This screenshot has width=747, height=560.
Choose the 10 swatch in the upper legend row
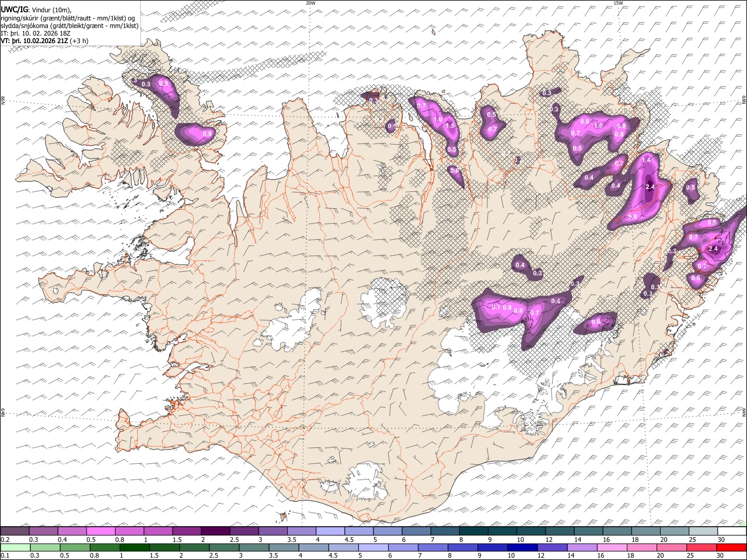click(531, 531)
